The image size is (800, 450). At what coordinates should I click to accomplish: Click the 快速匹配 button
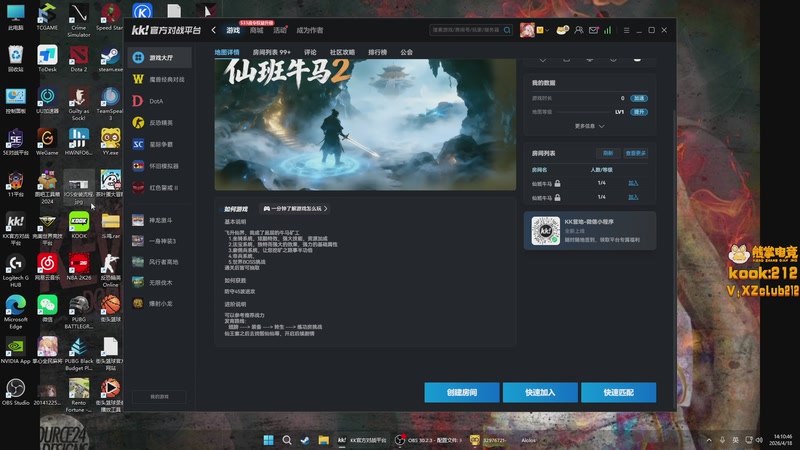pyautogui.click(x=618, y=392)
